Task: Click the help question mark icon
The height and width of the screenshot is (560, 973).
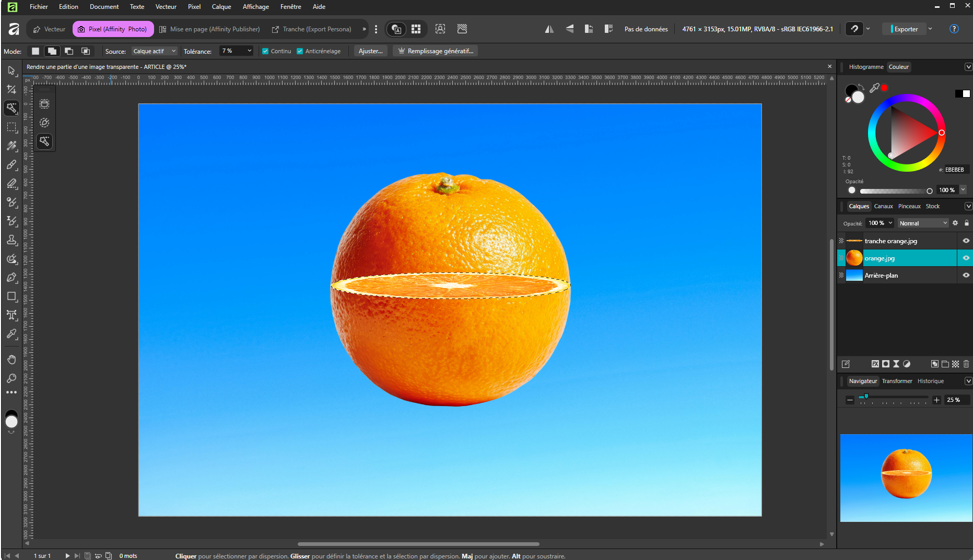Action: (x=954, y=29)
